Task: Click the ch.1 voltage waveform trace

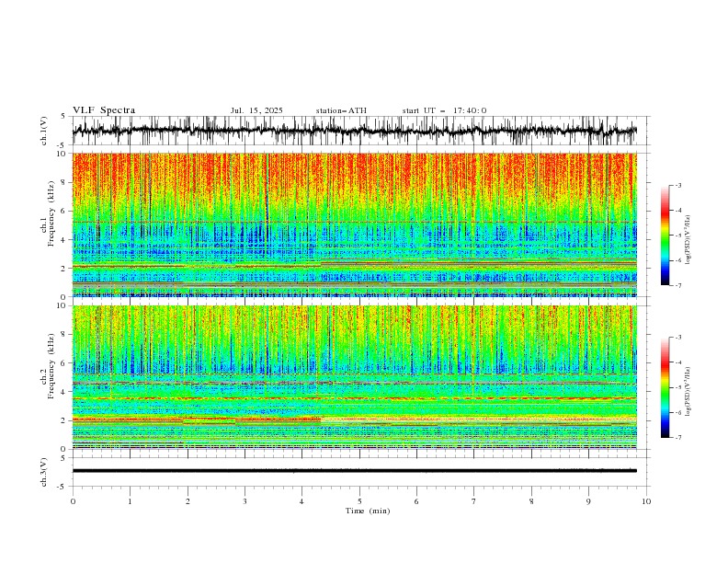Action: (354, 131)
